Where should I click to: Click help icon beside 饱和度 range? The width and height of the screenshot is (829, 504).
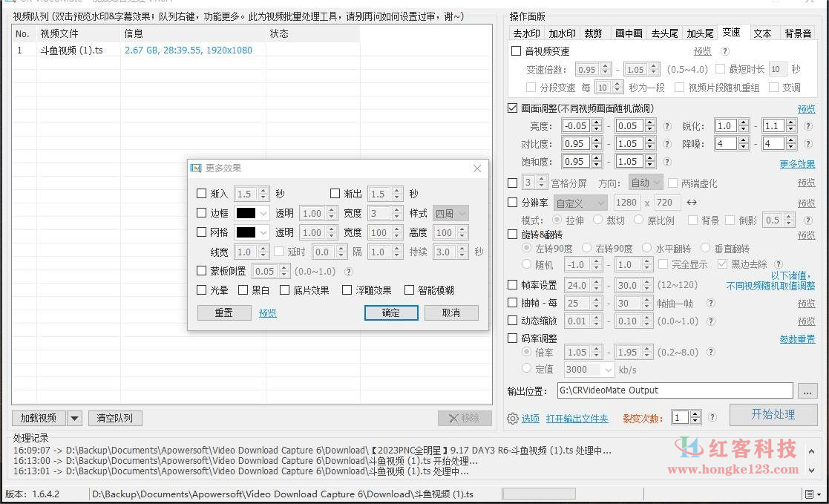[667, 162]
